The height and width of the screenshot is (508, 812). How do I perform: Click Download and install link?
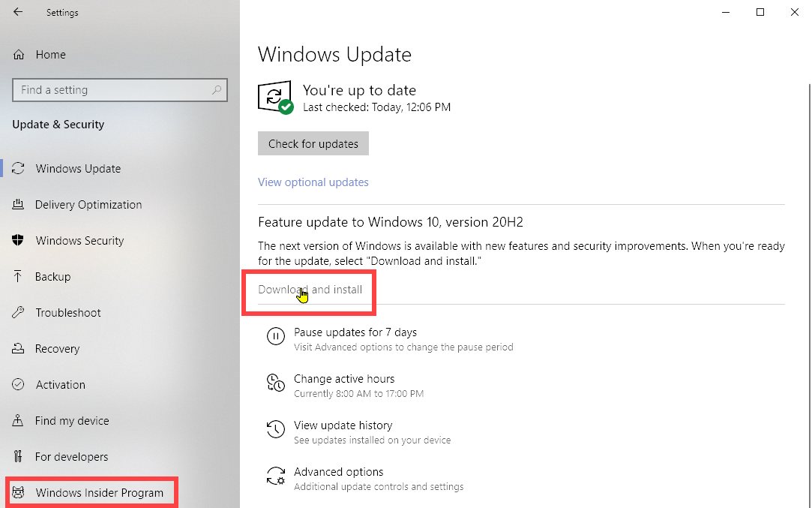[x=310, y=289]
